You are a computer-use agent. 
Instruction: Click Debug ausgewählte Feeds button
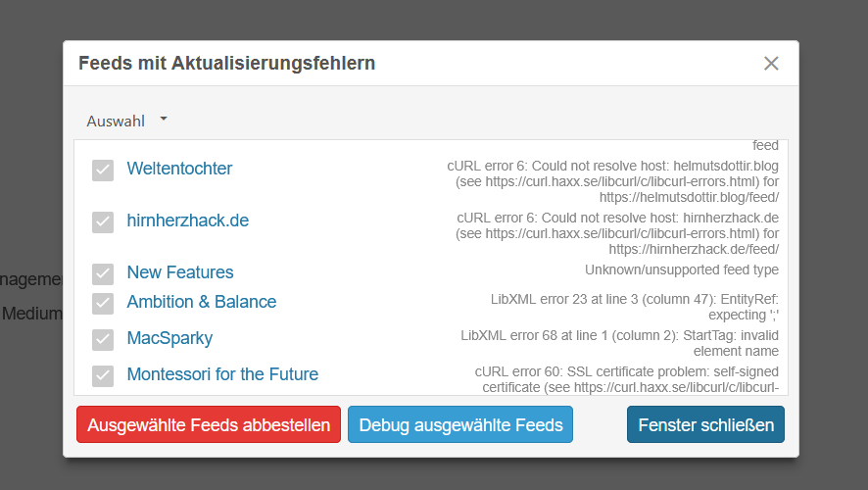(x=460, y=424)
